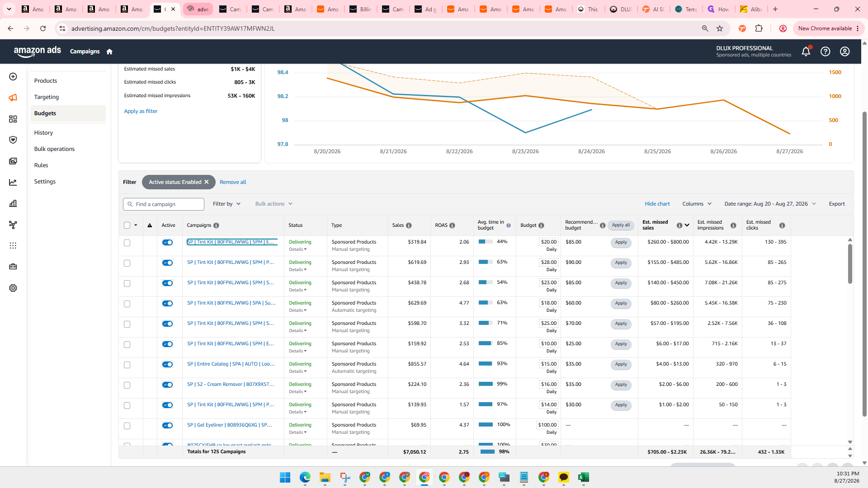Image resolution: width=868 pixels, height=488 pixels.
Task: Open the notifications bell
Action: point(806,52)
